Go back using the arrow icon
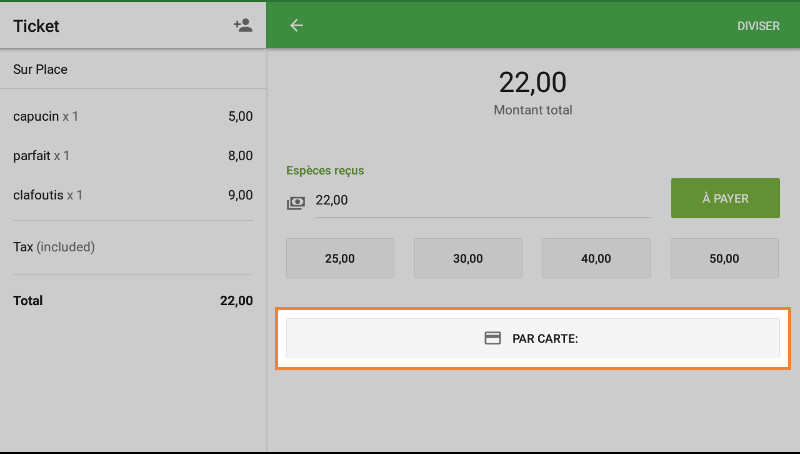The height and width of the screenshot is (454, 800). tap(296, 26)
